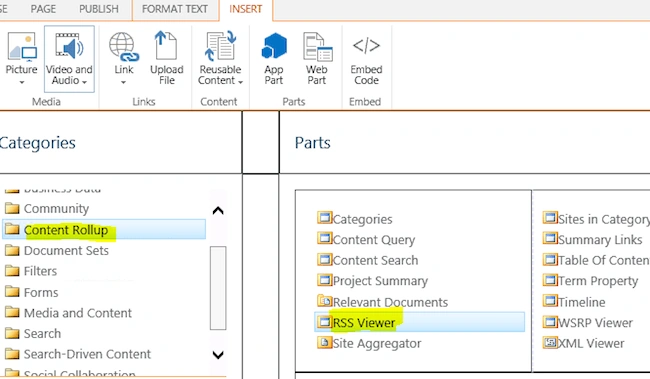Open the Video and Audio insert icon
The width and height of the screenshot is (650, 379).
69,46
